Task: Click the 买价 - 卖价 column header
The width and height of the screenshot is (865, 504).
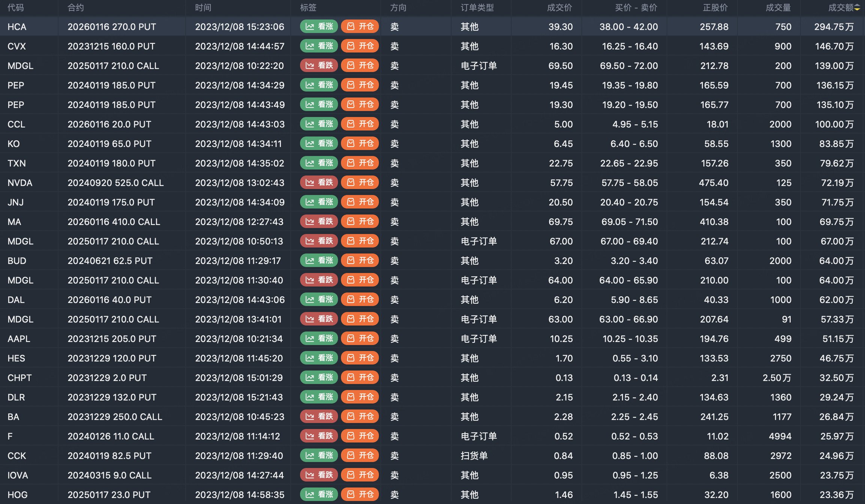Action: tap(636, 8)
